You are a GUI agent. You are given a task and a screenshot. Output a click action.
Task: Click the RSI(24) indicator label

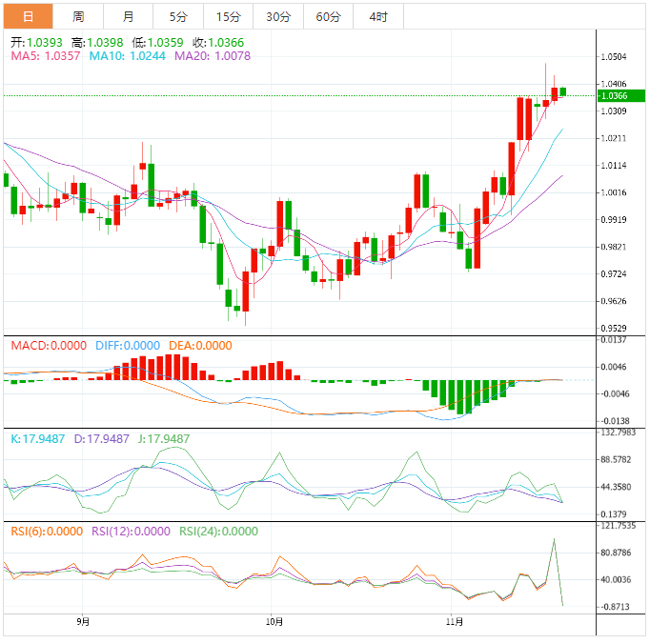click(218, 532)
